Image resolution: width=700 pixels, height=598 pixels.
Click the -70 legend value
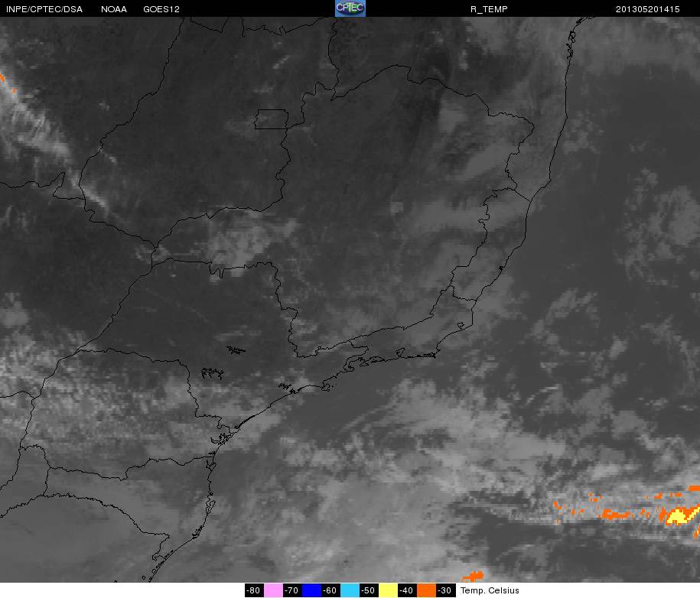click(292, 590)
